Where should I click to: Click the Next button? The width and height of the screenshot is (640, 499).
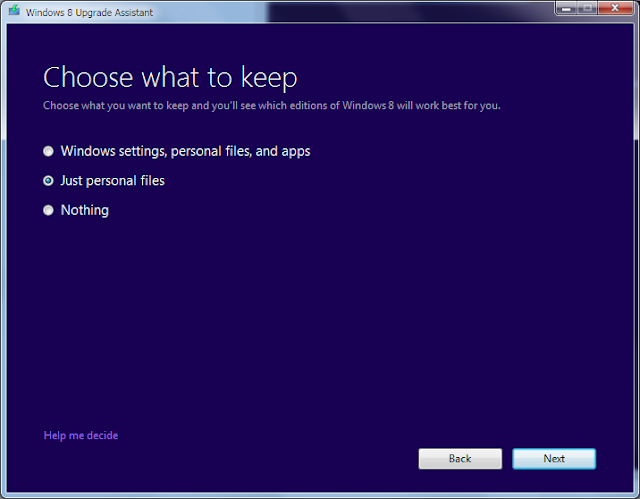point(554,459)
